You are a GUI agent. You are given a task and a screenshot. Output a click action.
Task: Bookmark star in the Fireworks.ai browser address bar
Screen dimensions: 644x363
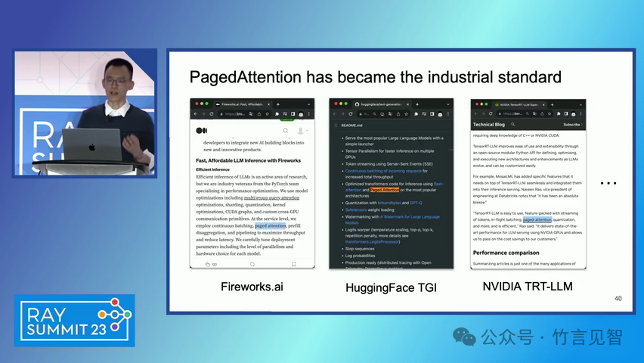click(267, 114)
